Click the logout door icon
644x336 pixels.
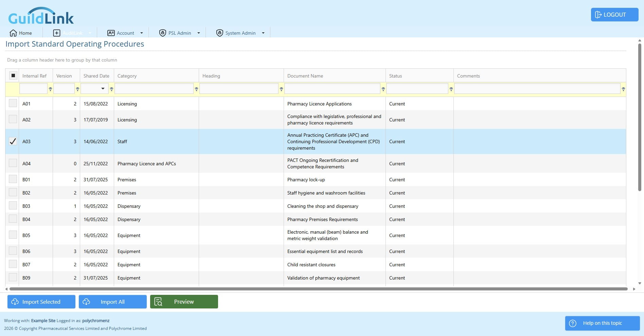pos(598,15)
